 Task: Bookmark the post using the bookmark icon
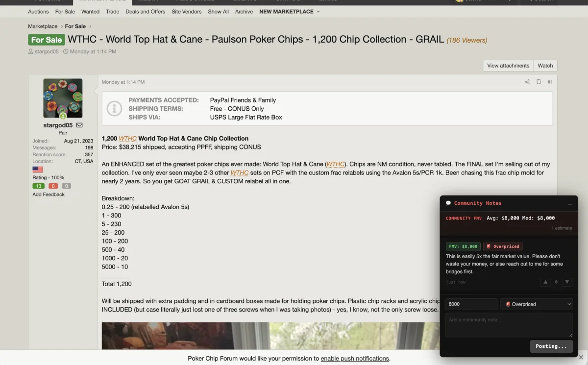539,82
